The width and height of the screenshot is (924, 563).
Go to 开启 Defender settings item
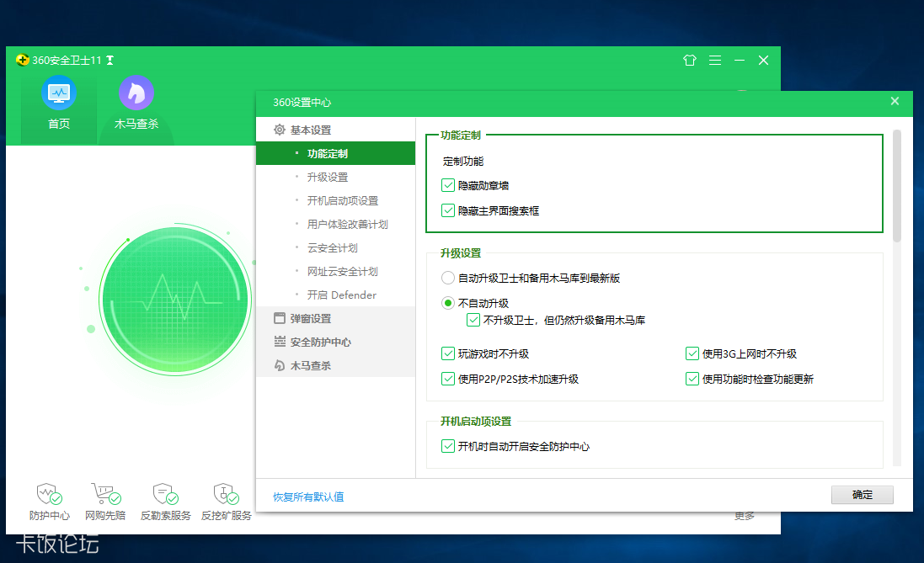pos(341,295)
